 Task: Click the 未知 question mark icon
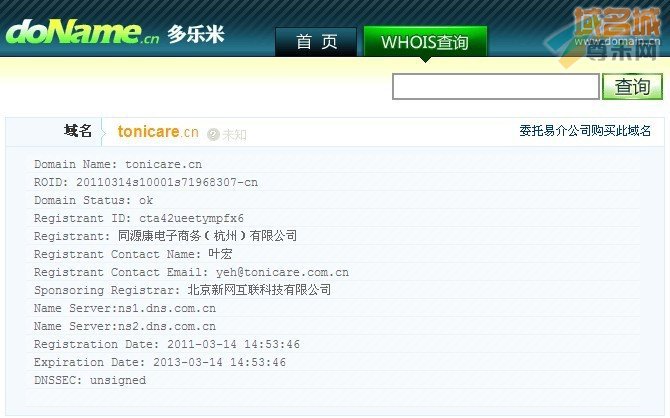(213, 135)
